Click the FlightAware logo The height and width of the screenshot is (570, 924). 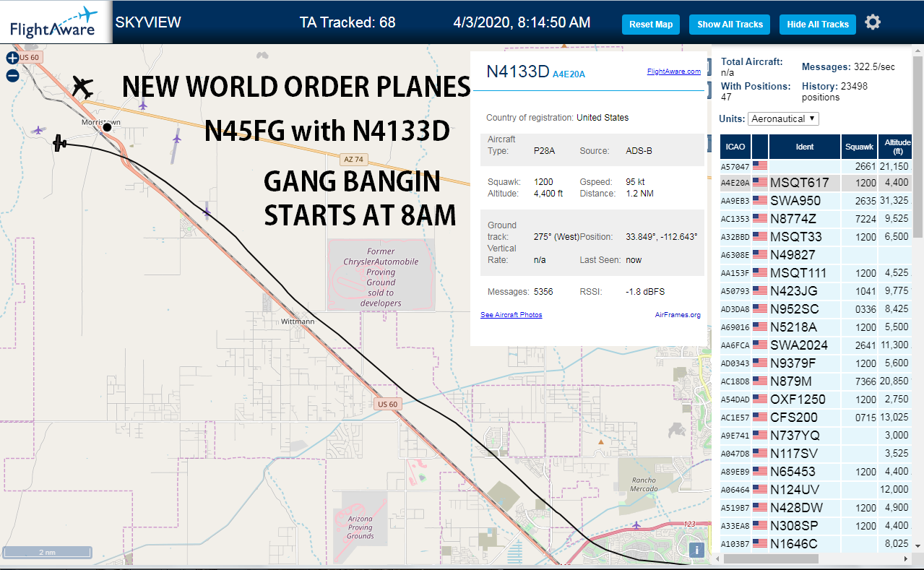(x=55, y=22)
